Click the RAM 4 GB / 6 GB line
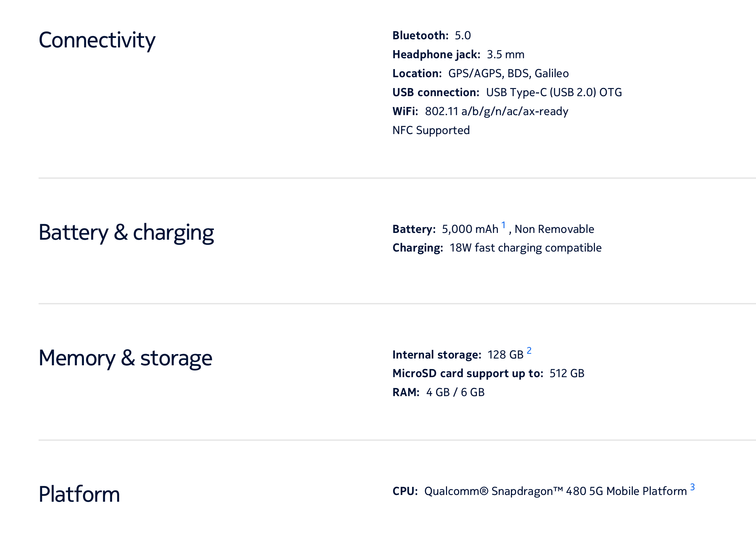The image size is (756, 541). click(438, 392)
